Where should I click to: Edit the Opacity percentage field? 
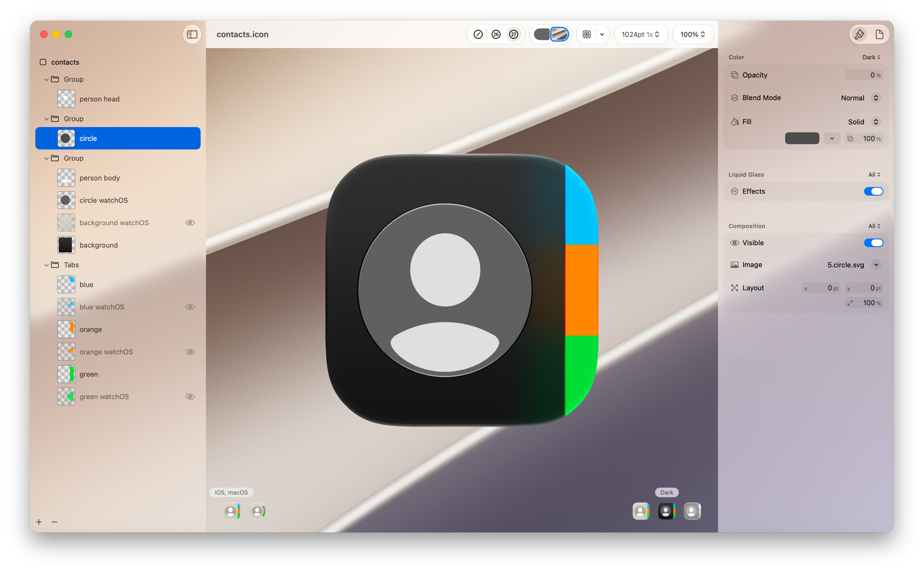click(x=863, y=75)
